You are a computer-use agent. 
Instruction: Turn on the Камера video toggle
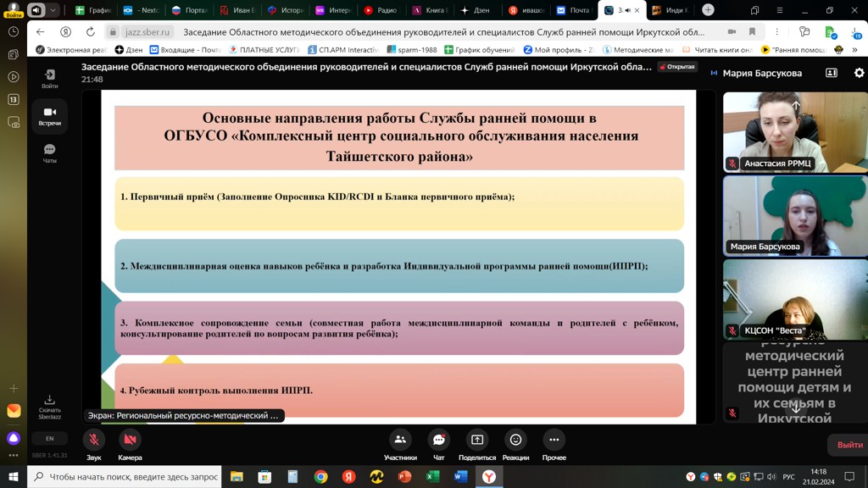pyautogui.click(x=130, y=441)
